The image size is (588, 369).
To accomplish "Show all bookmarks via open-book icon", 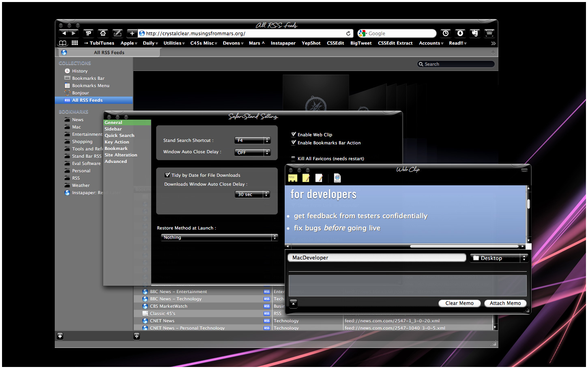I will point(62,43).
